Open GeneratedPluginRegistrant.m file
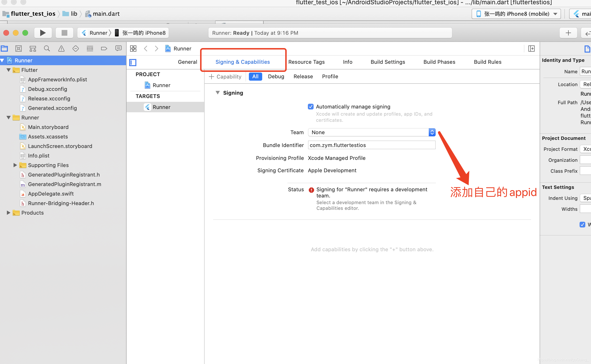Image resolution: width=591 pixels, height=364 pixels. coord(64,184)
